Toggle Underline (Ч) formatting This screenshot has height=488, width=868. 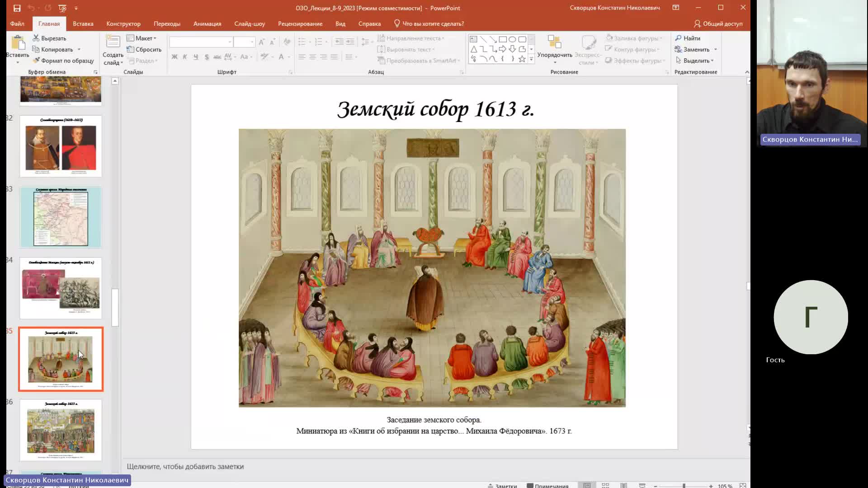coord(196,57)
